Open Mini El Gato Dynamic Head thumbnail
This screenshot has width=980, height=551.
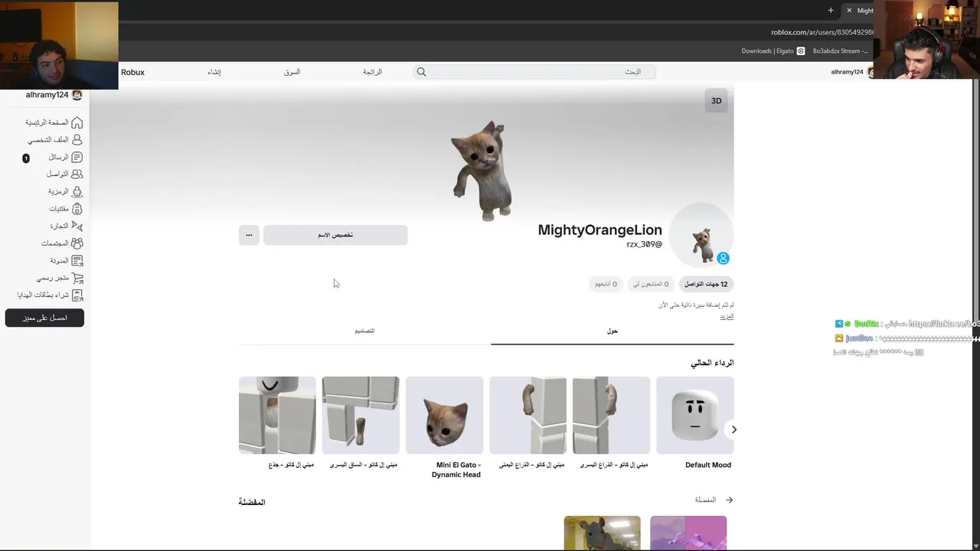[445, 416]
